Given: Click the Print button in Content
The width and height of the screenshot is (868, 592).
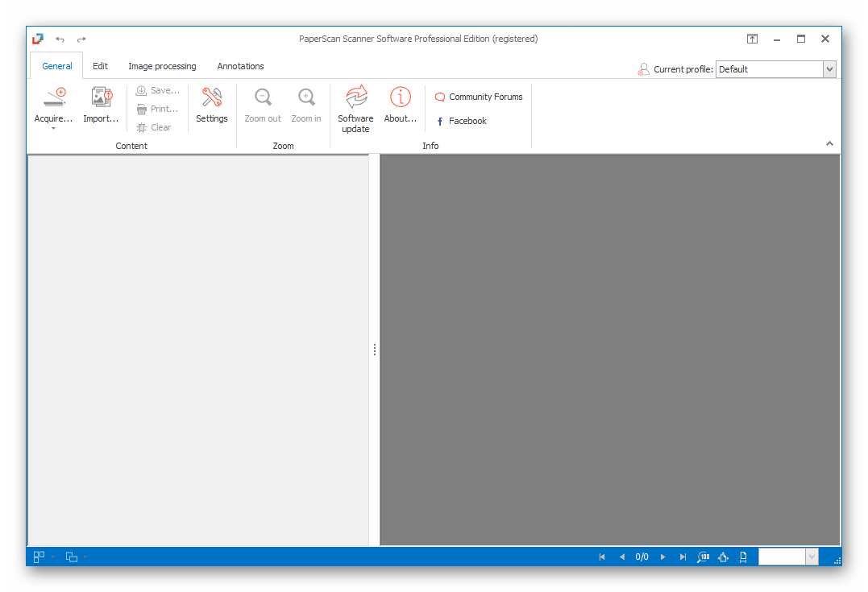Looking at the screenshot, I should tap(158, 109).
